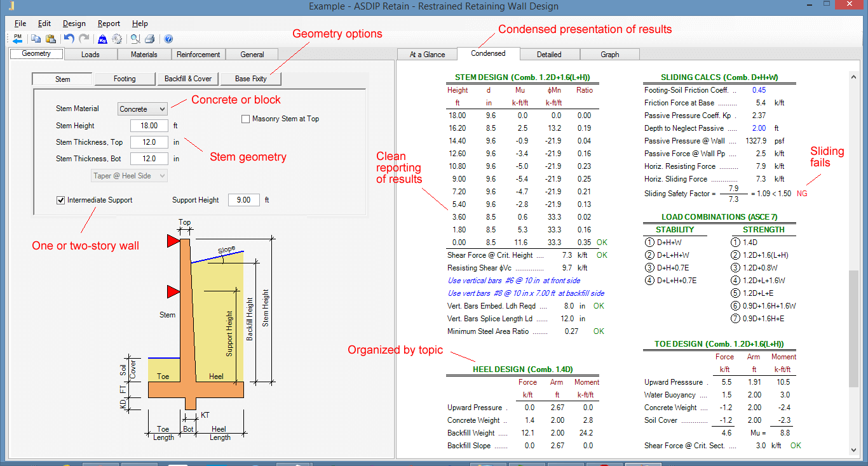Viewport: 868px width, 466px height.
Task: Click the Stem Height input field
Action: tap(149, 126)
